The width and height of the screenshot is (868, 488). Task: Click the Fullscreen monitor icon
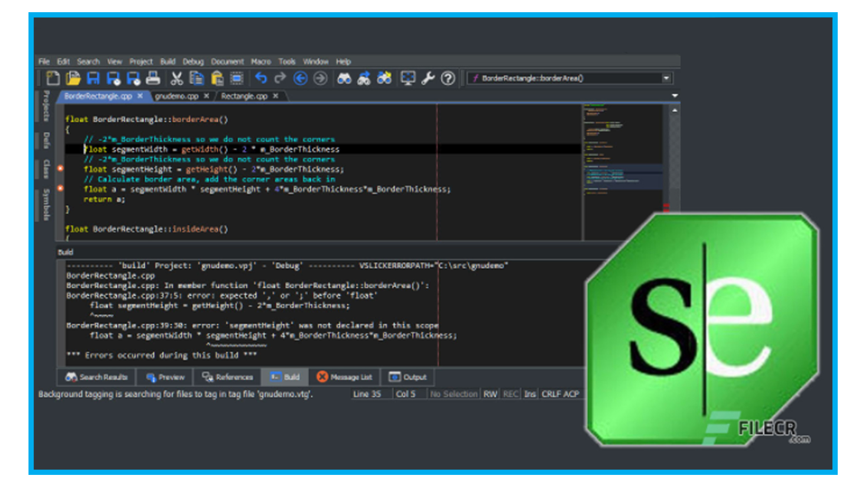pyautogui.click(x=408, y=79)
